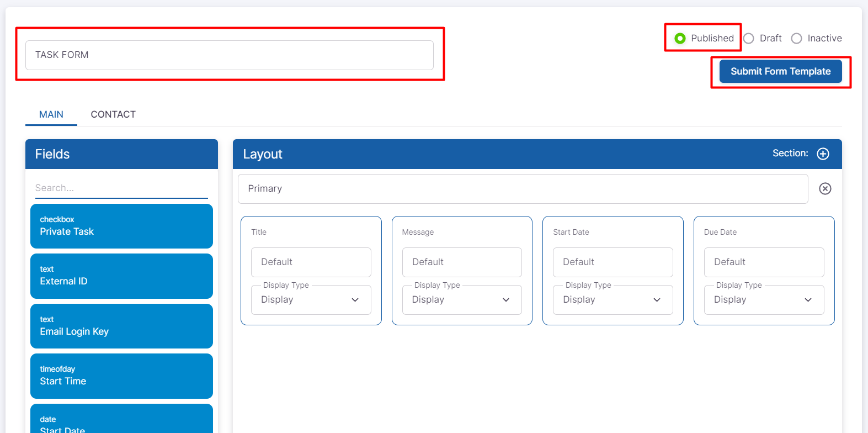Edit the Primary section name field
The width and height of the screenshot is (868, 433).
tap(523, 189)
